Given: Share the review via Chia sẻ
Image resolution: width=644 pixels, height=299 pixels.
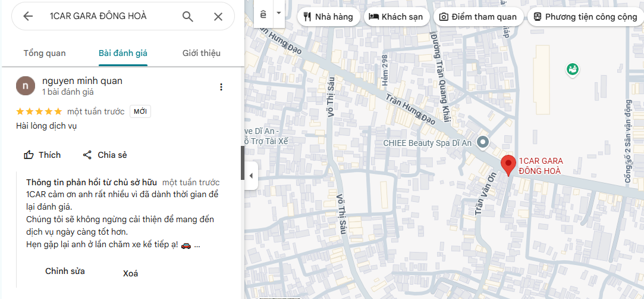Looking at the screenshot, I should [x=105, y=155].
